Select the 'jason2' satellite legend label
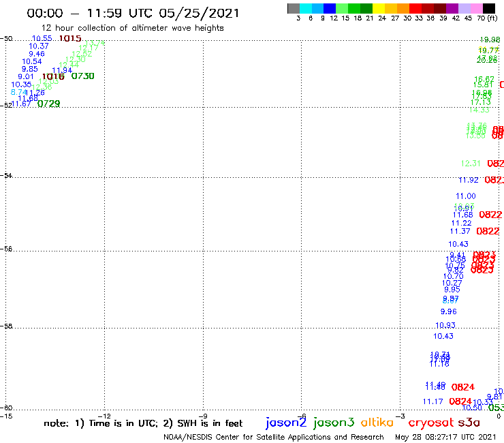Image resolution: width=504 pixels, height=443 pixels. 286,423
